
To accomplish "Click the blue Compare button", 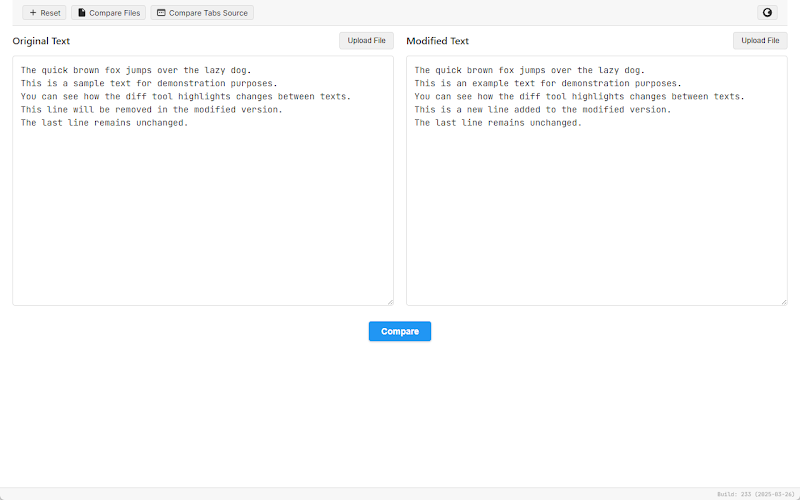I will pos(400,331).
